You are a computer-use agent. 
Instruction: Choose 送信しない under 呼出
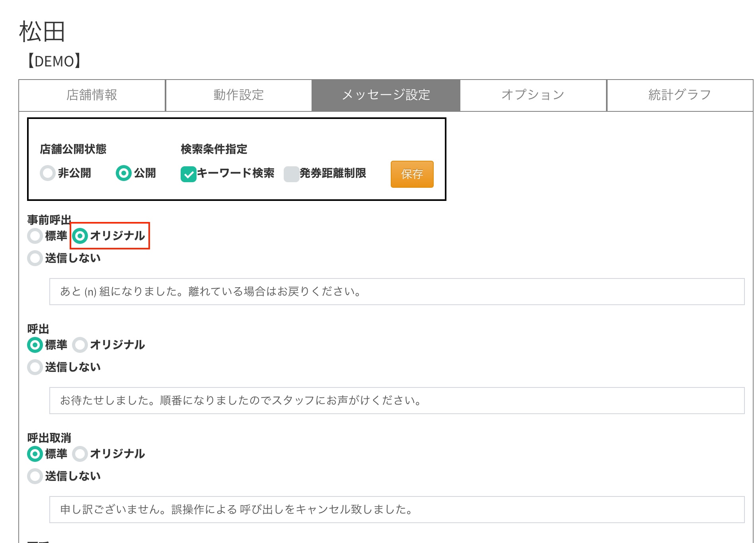point(35,367)
